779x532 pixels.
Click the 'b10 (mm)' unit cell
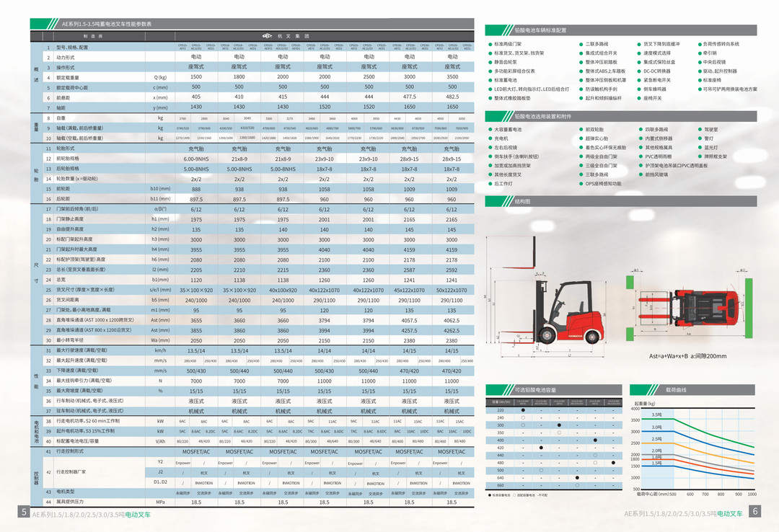tap(160, 189)
